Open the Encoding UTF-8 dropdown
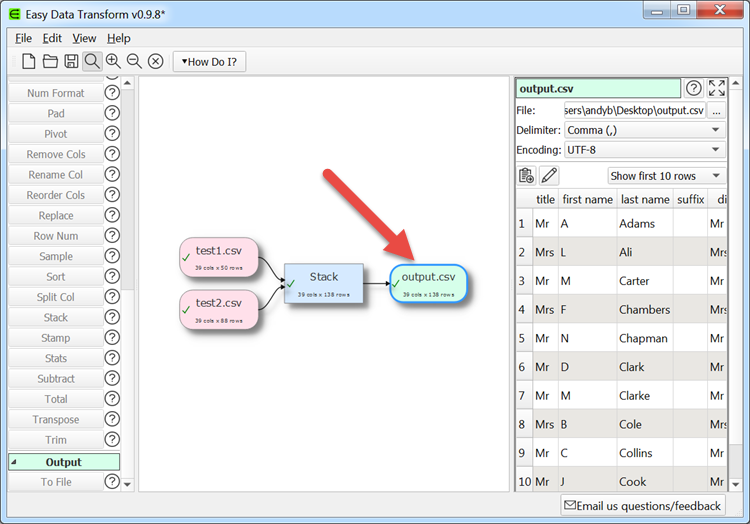750x524 pixels. pyautogui.click(x=644, y=150)
